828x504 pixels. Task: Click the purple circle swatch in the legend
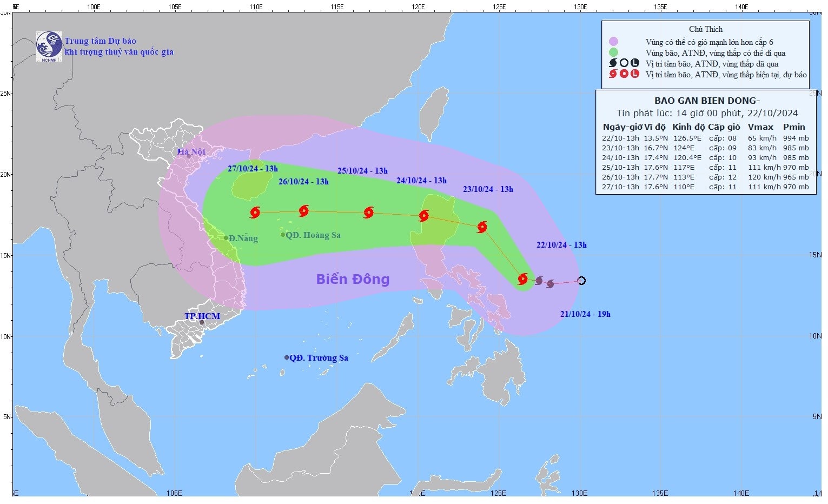(613, 42)
